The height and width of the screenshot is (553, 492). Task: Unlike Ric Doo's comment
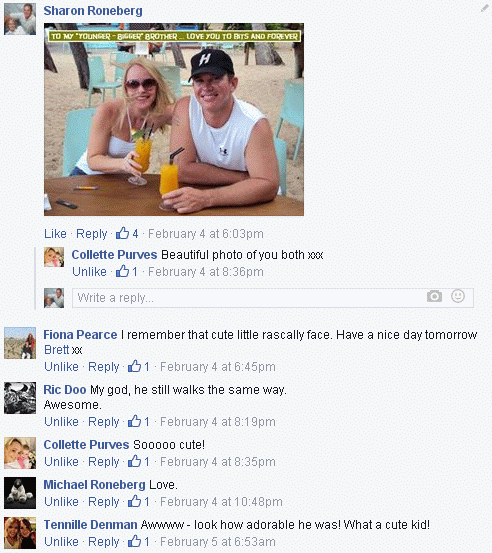point(61,421)
